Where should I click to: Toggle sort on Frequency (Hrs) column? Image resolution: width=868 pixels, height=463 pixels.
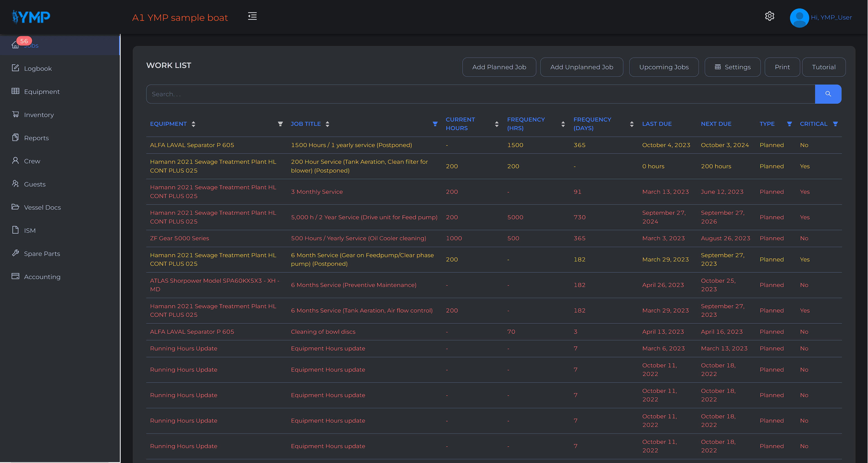pyautogui.click(x=563, y=124)
